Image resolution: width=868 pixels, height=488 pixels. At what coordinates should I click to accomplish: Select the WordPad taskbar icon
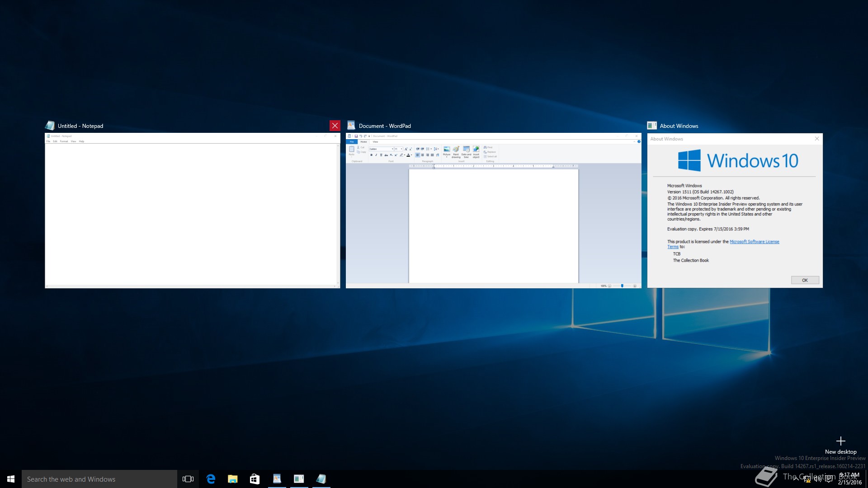[277, 479]
